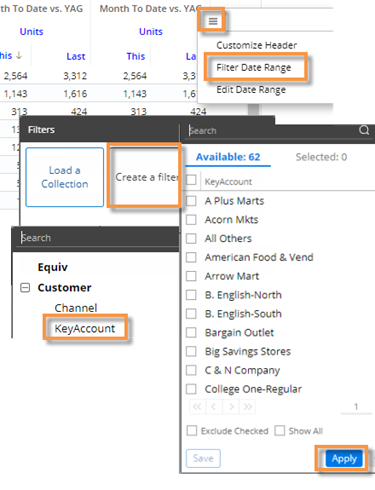Click the search magnifier icon
The width and height of the screenshot is (375, 490).
tap(364, 130)
